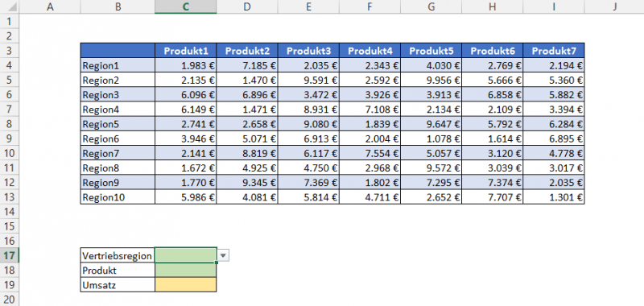Image resolution: width=644 pixels, height=306 pixels.
Task: Select column J header
Action: pos(614,6)
